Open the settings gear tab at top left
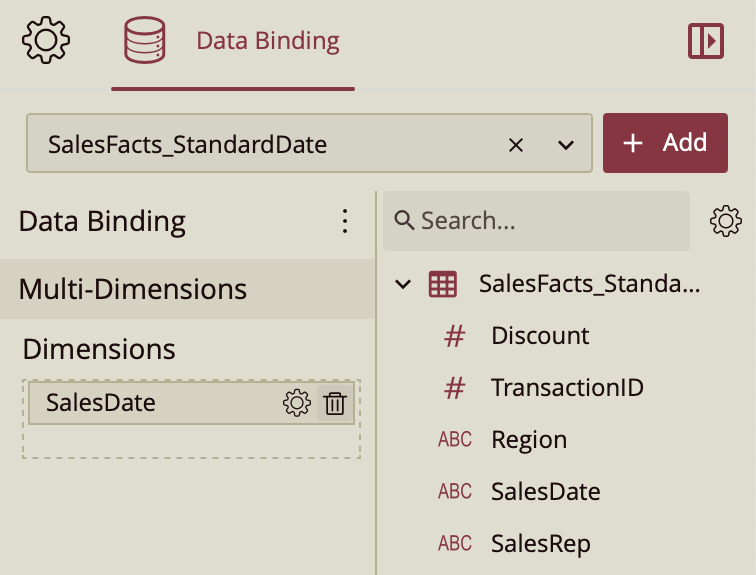Screen dimensions: 756x575 [x=46, y=41]
